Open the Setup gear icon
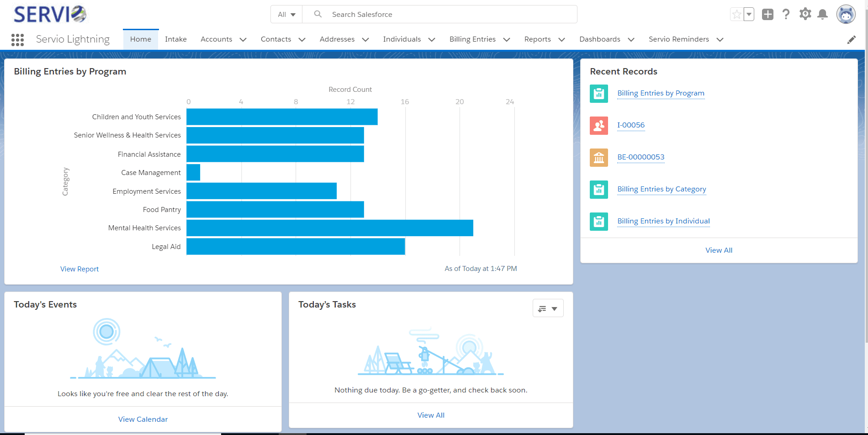 805,14
